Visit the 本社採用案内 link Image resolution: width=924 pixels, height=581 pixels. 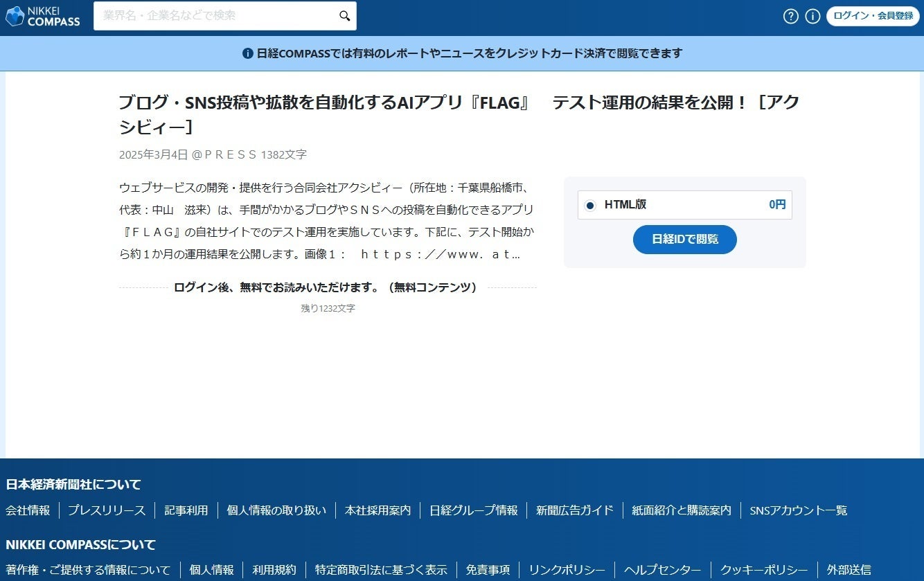[377, 510]
